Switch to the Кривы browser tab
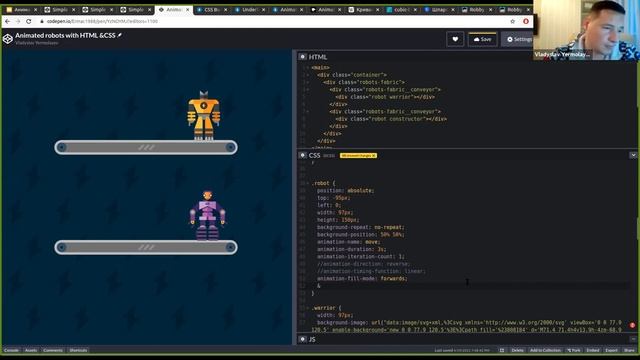The width and height of the screenshot is (640, 360). pos(363,9)
